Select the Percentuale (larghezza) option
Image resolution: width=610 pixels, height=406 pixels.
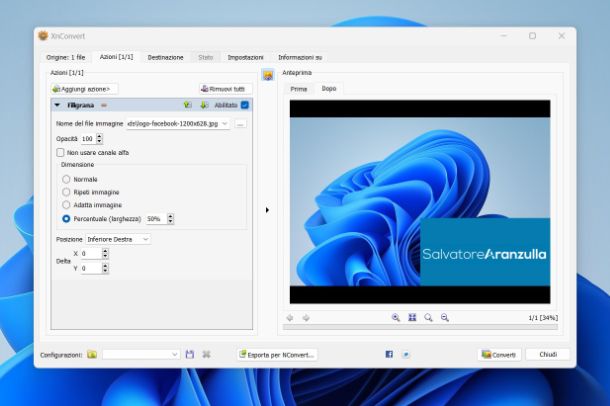[66, 219]
